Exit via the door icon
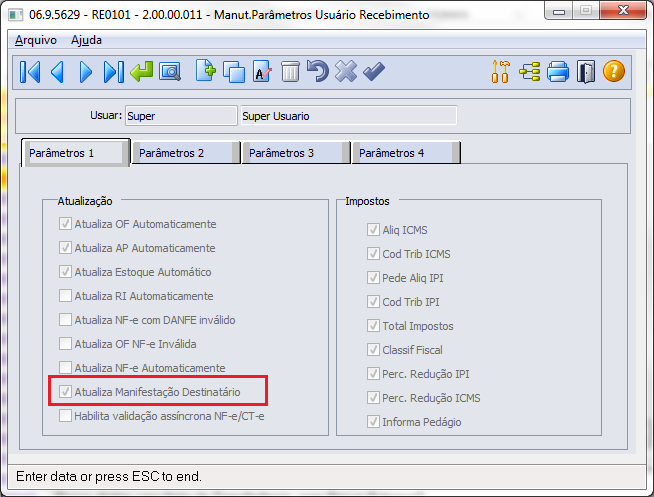654x497 pixels. [586, 72]
